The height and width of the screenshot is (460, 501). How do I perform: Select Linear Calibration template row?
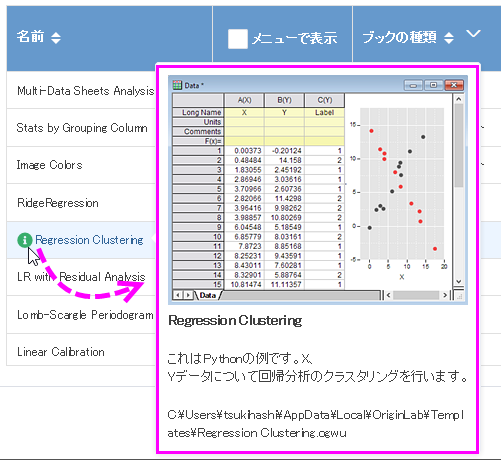point(81,352)
